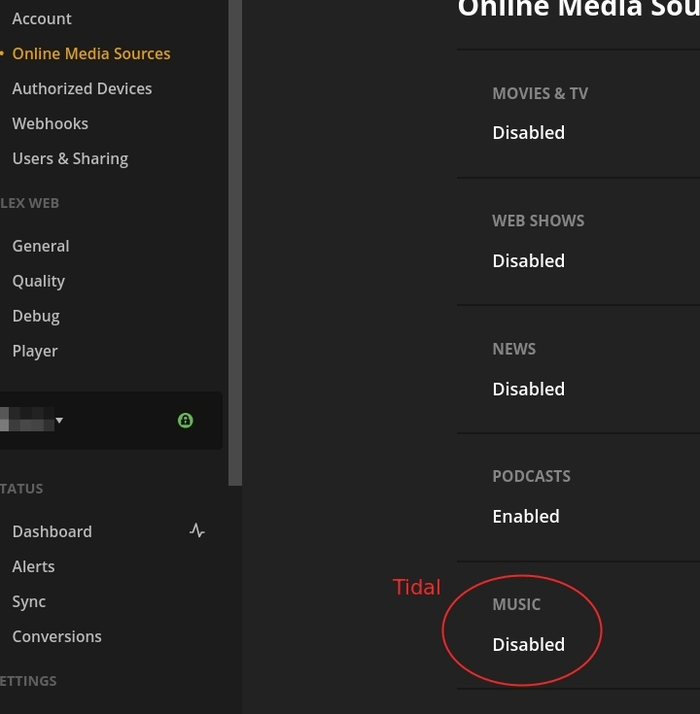Viewport: 700px width, 714px height.
Task: Select General under Plex Web
Action: tap(41, 246)
